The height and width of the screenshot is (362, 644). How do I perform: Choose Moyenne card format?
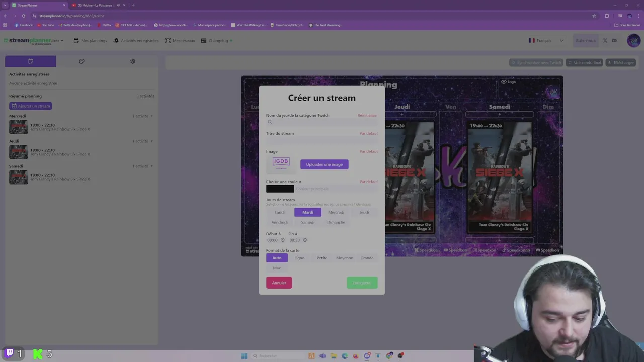(345, 258)
